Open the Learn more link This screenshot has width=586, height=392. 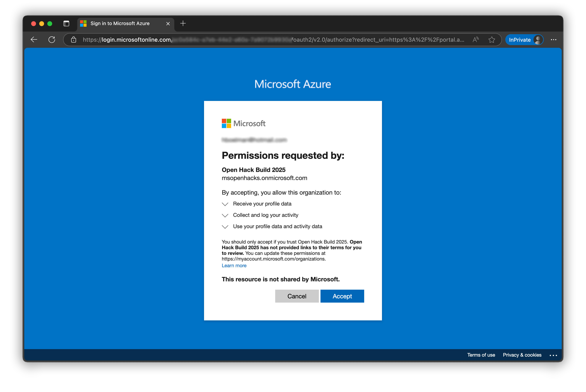click(x=234, y=266)
